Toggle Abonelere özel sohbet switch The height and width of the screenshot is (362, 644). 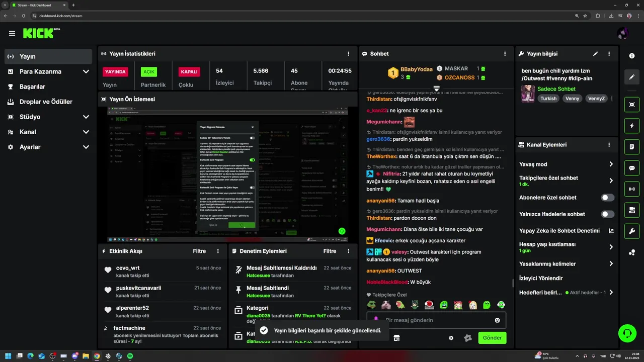[x=608, y=198]
